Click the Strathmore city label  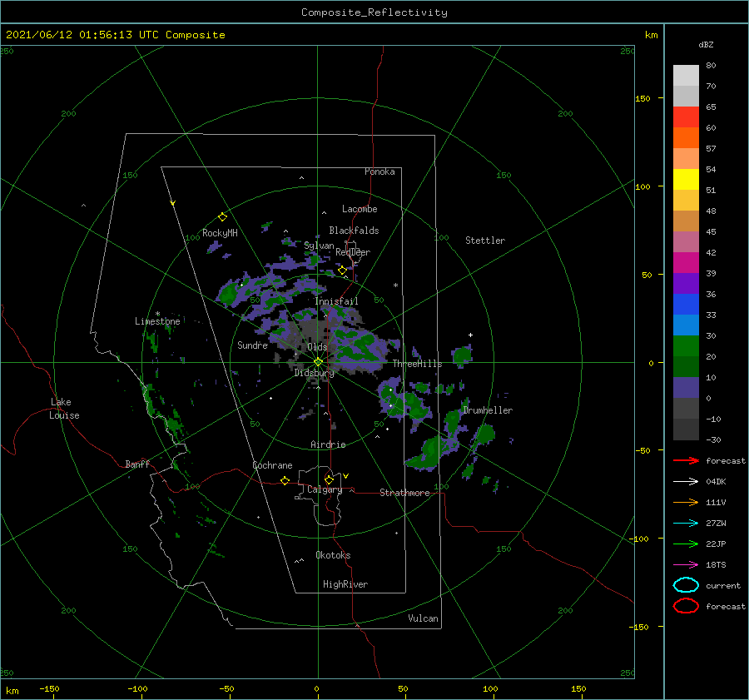(404, 493)
